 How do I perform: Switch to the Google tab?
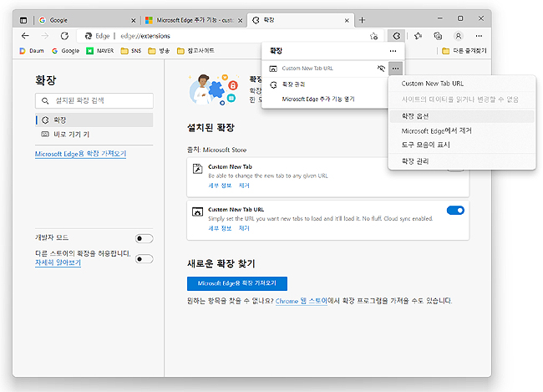pos(87,20)
